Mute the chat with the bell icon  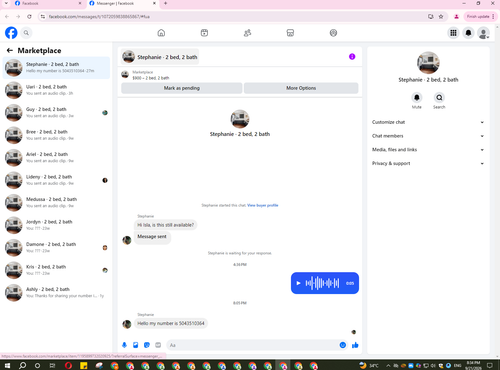coord(417,97)
